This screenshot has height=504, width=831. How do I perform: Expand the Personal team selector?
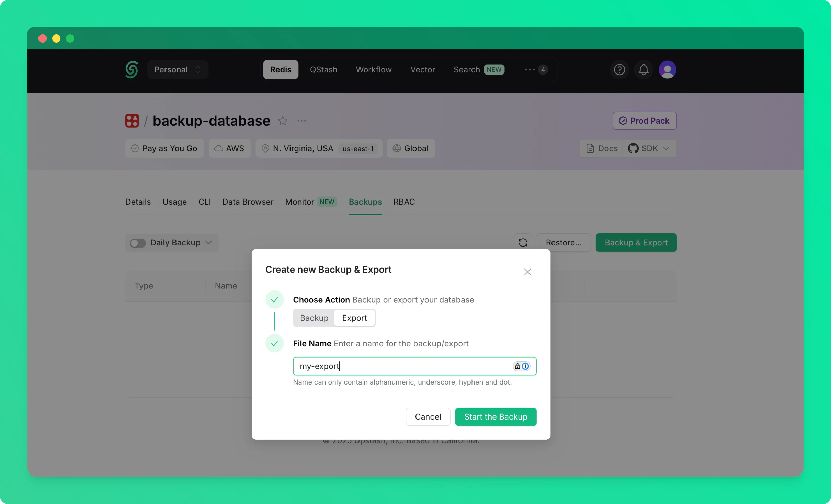pos(178,70)
